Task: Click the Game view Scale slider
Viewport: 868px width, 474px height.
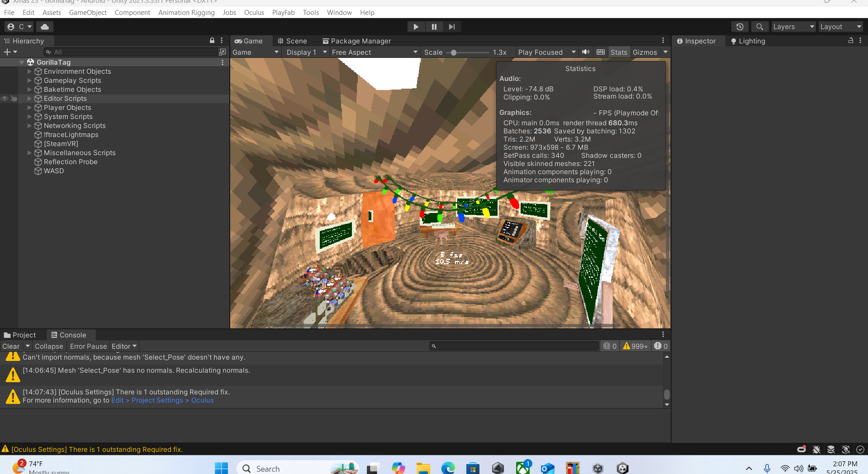Action: pyautogui.click(x=468, y=52)
